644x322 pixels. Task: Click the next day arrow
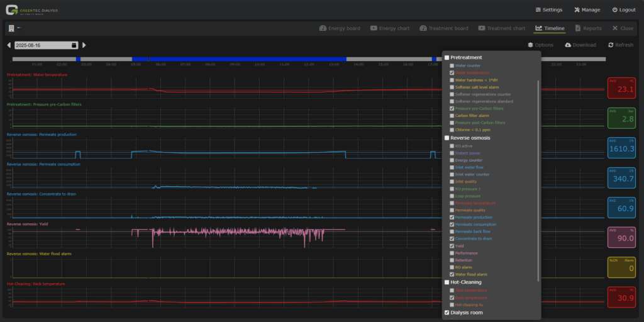coord(84,45)
